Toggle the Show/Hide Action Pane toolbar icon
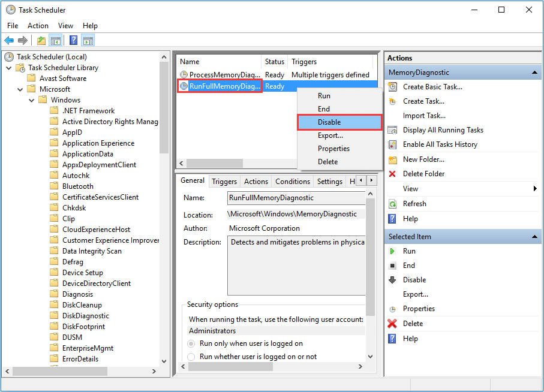The image size is (544, 392). coord(88,41)
